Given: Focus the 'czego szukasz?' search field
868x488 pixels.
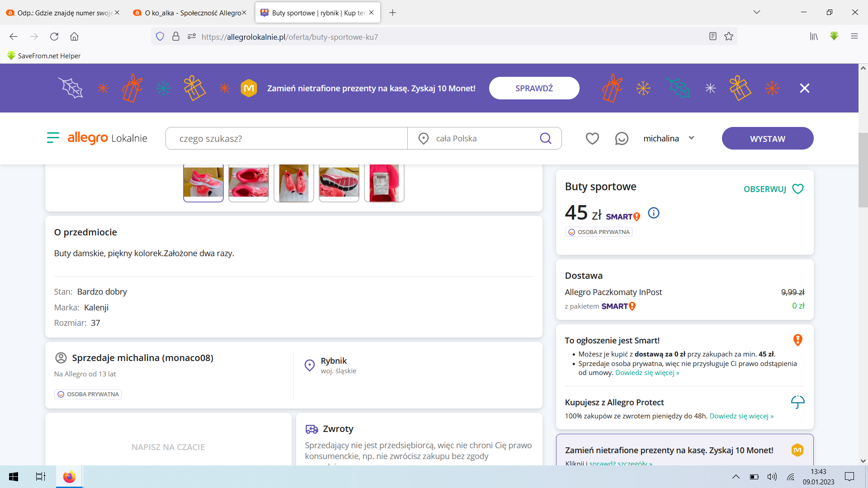Looking at the screenshot, I should 287,138.
